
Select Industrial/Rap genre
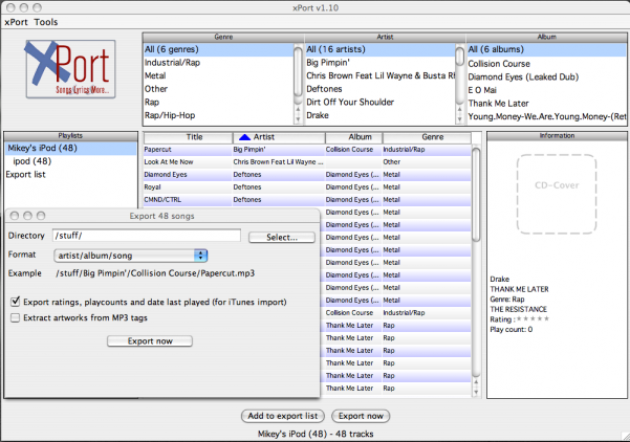click(x=219, y=63)
